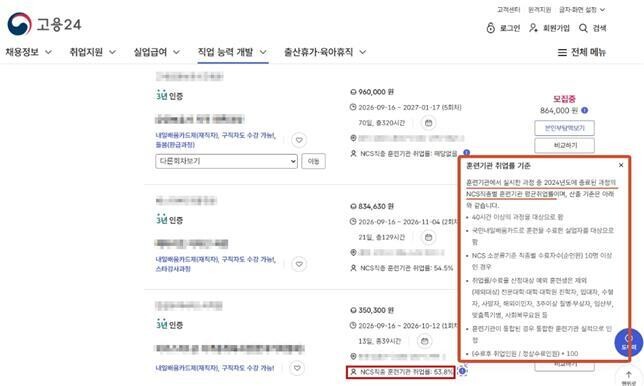Click 비교하기 under 본인부담액보기
This screenshot has width=644, height=386.
[x=564, y=145]
